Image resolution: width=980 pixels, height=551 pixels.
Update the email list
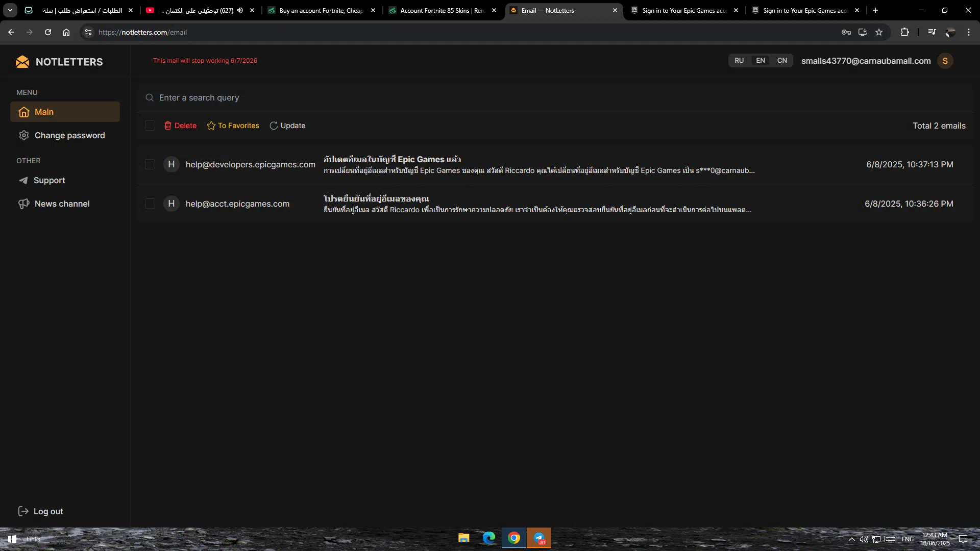click(x=287, y=126)
